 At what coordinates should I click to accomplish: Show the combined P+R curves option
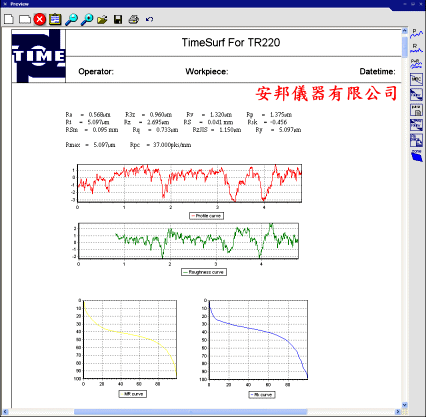point(416,63)
